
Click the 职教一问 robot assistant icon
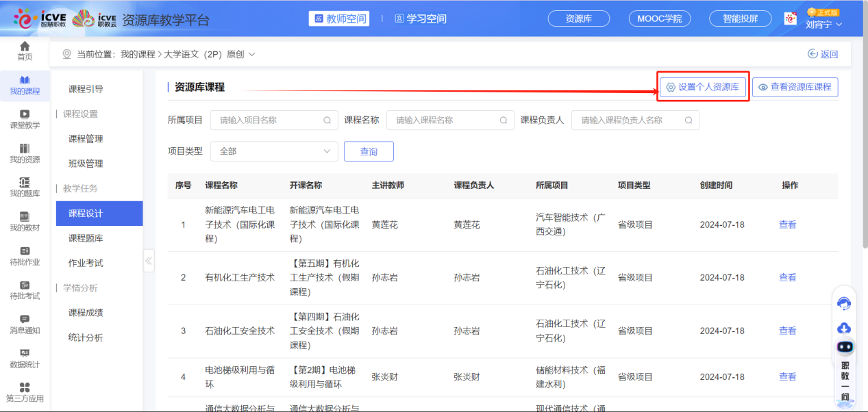click(845, 347)
